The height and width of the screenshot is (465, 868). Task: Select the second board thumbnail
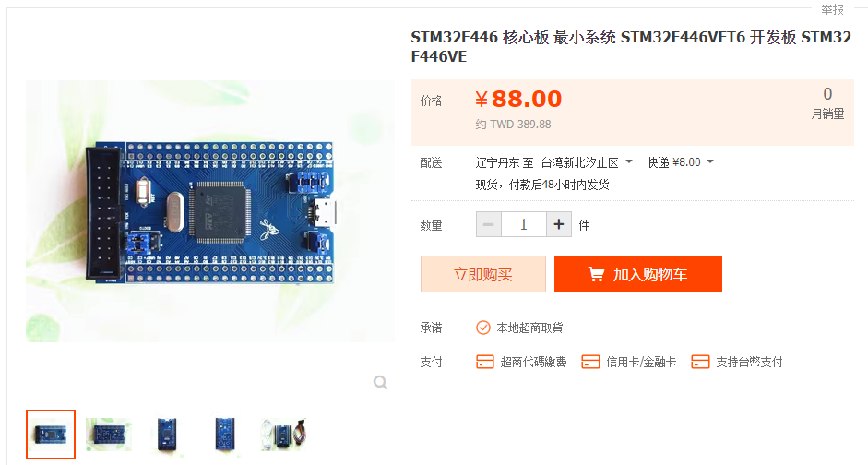tap(109, 435)
